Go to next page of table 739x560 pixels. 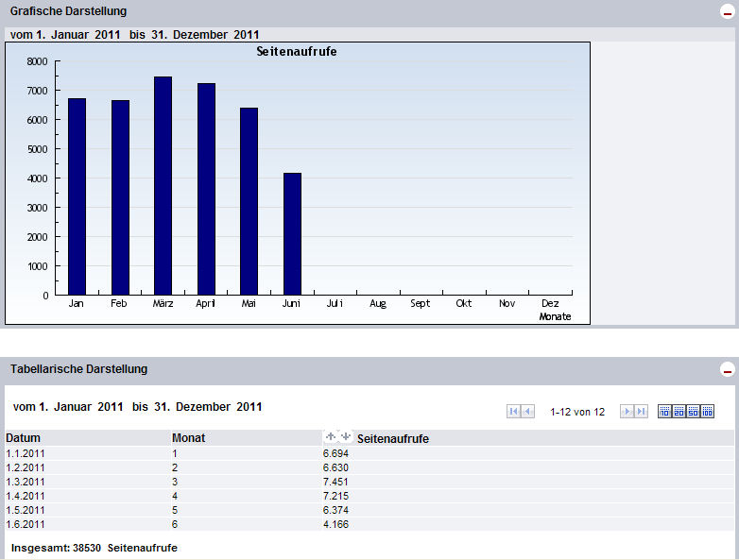[627, 412]
